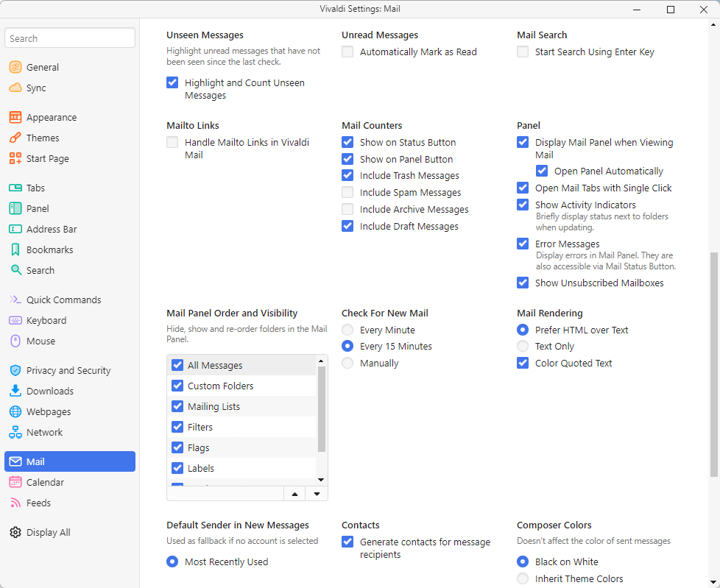Check Include Spam Messages
Image resolution: width=720 pixels, height=588 pixels.
(347, 192)
